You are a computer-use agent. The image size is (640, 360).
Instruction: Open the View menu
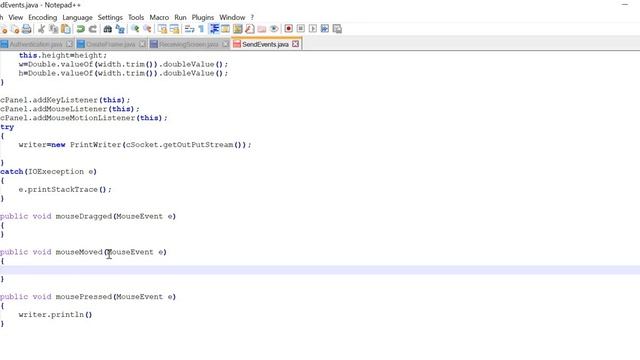point(16,18)
